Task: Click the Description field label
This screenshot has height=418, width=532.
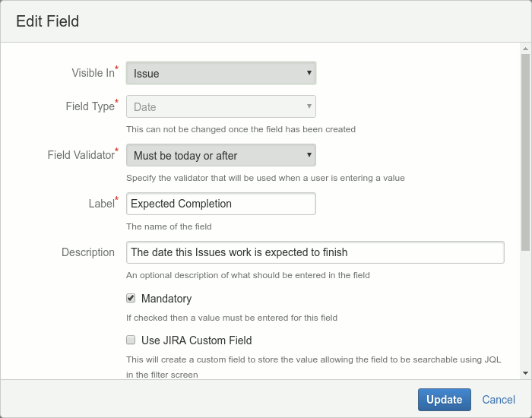Action: (x=88, y=252)
